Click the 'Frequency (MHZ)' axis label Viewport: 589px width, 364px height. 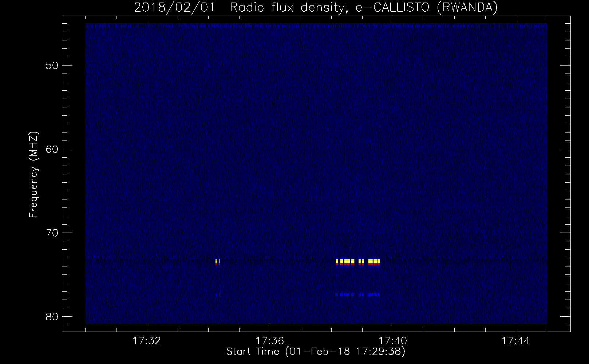pos(33,175)
